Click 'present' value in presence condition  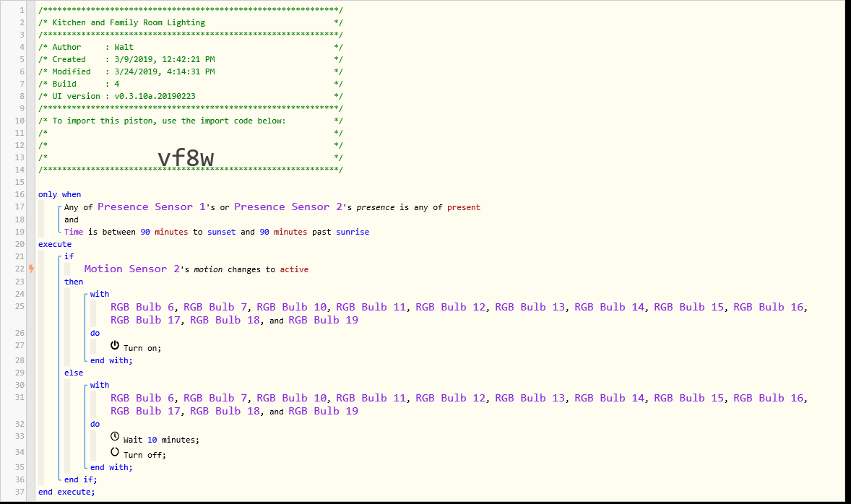tap(464, 207)
